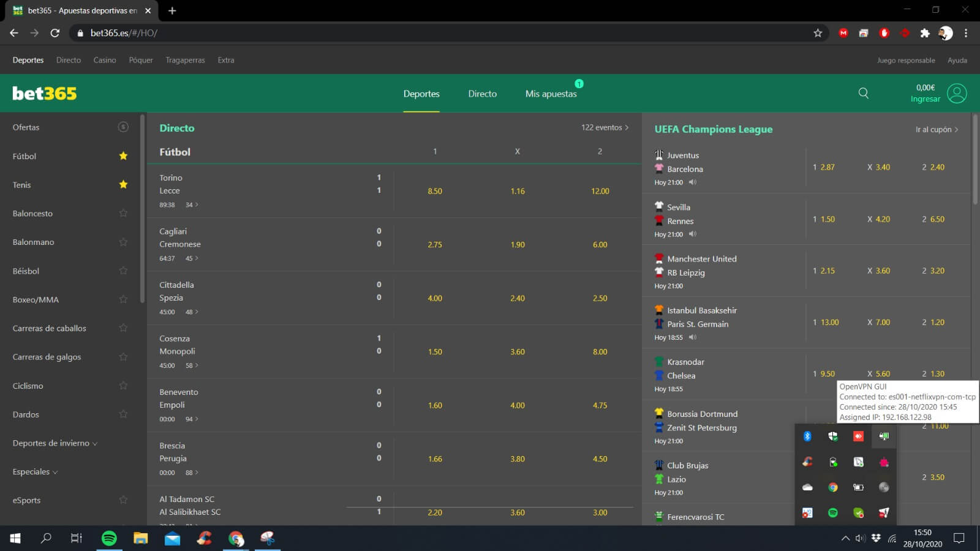Play audio for Istanbul Basaksehir match
The height and width of the screenshot is (551, 980).
pos(693,337)
